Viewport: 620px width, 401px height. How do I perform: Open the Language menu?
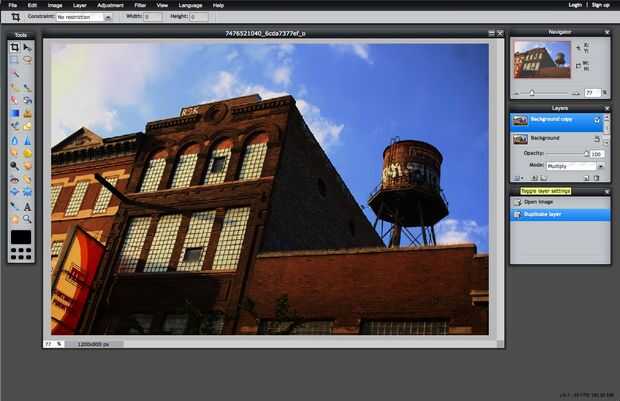(x=190, y=5)
